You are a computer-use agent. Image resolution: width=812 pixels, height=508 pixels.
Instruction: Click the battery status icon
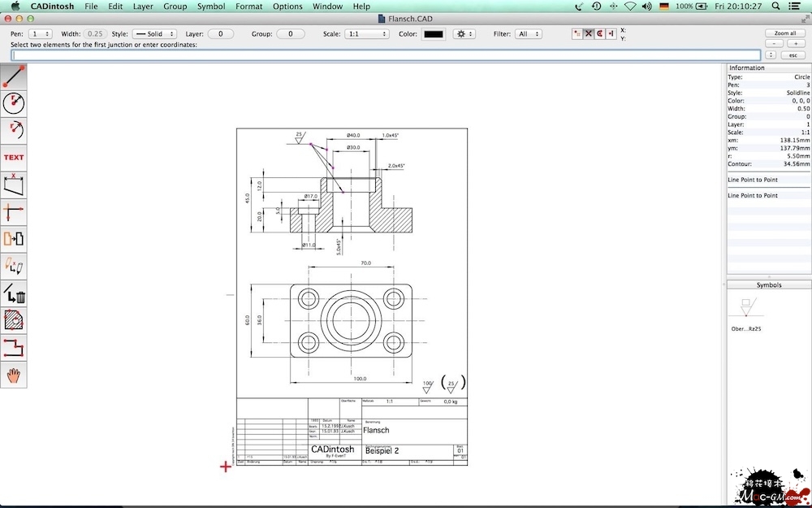pos(702,7)
